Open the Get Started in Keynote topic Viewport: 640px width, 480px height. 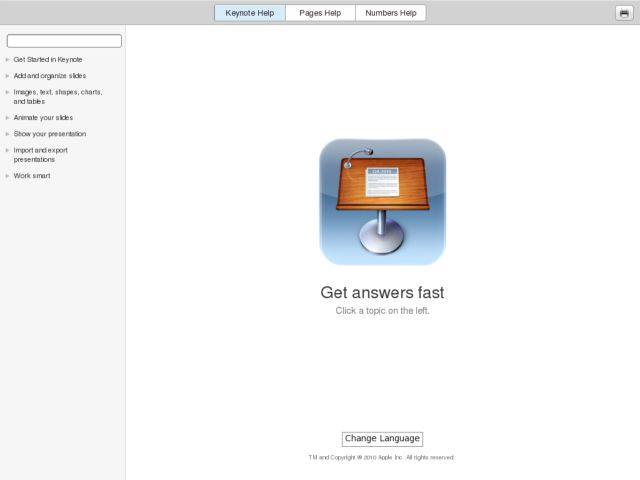click(48, 60)
